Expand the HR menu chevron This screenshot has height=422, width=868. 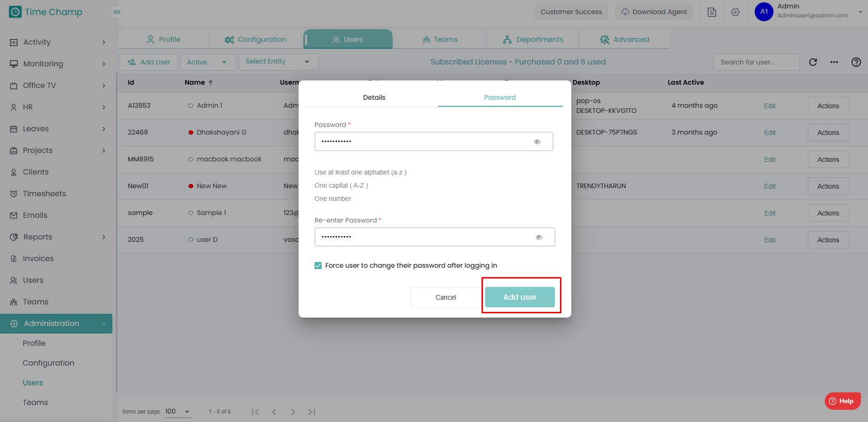pos(104,107)
